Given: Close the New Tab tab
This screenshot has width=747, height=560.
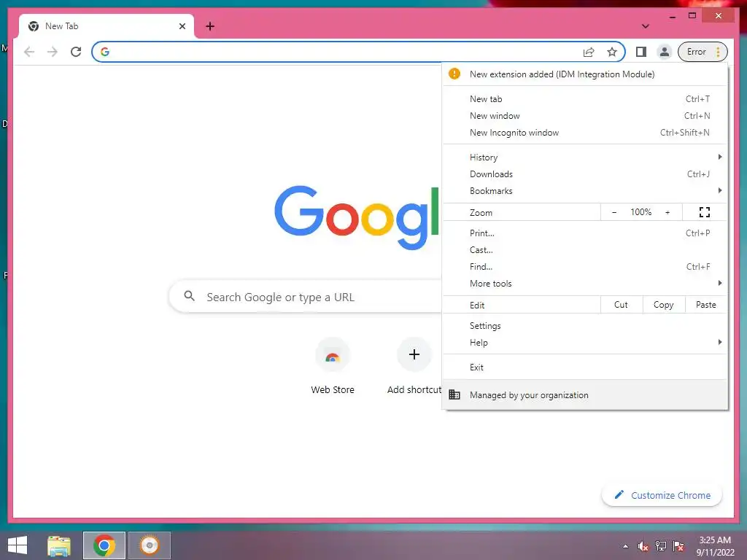Looking at the screenshot, I should [182, 26].
